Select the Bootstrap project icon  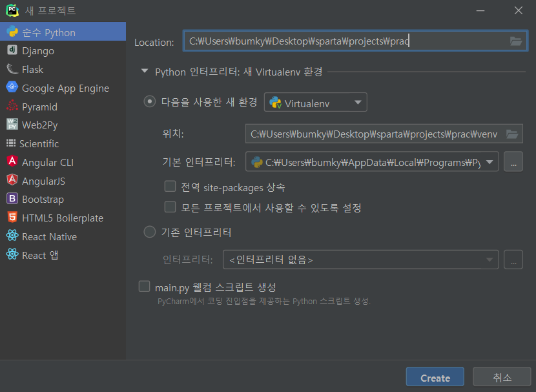click(x=12, y=198)
